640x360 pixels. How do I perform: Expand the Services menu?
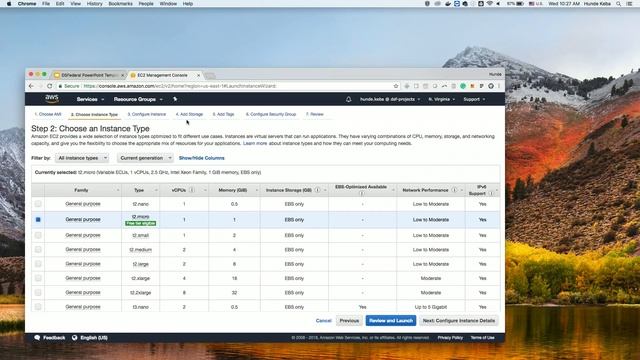click(90, 99)
